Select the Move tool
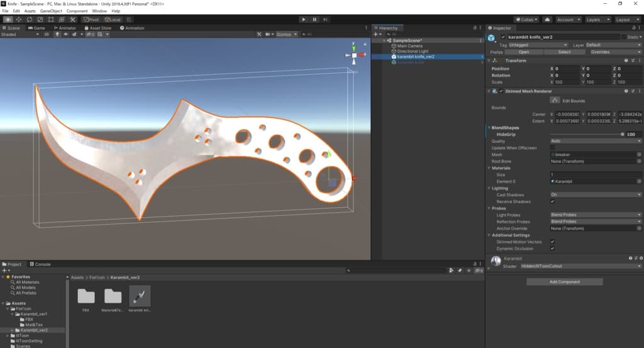Image resolution: width=644 pixels, height=348 pixels. (x=18, y=20)
